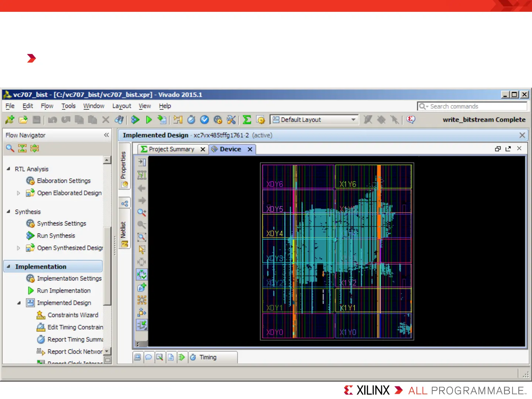The image size is (532, 399).
Task: Open the Messages speech bubble tab at bottom
Action: 149,357
